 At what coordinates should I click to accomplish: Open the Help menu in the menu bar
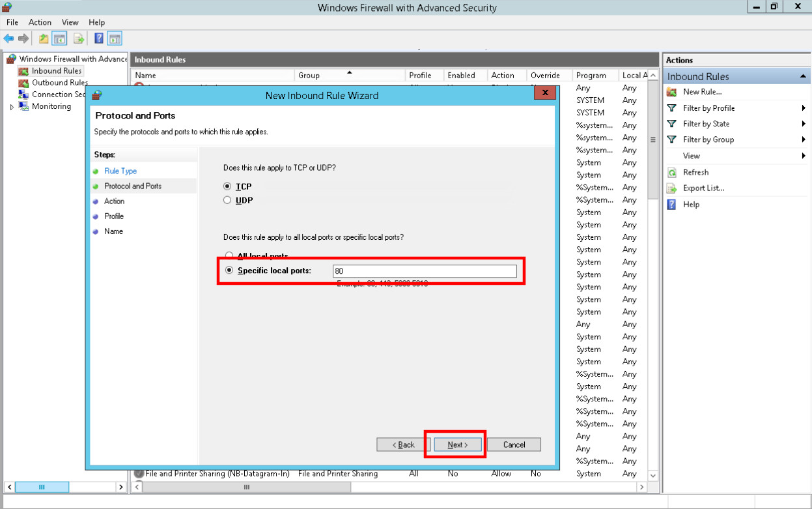point(96,22)
